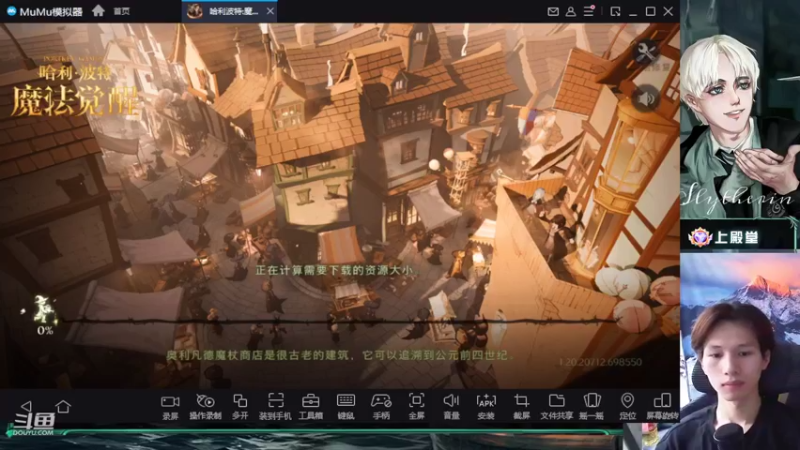Screen dimensions: 800x450
Task: Click the 上殿堂 rank badge label
Action: point(723,237)
